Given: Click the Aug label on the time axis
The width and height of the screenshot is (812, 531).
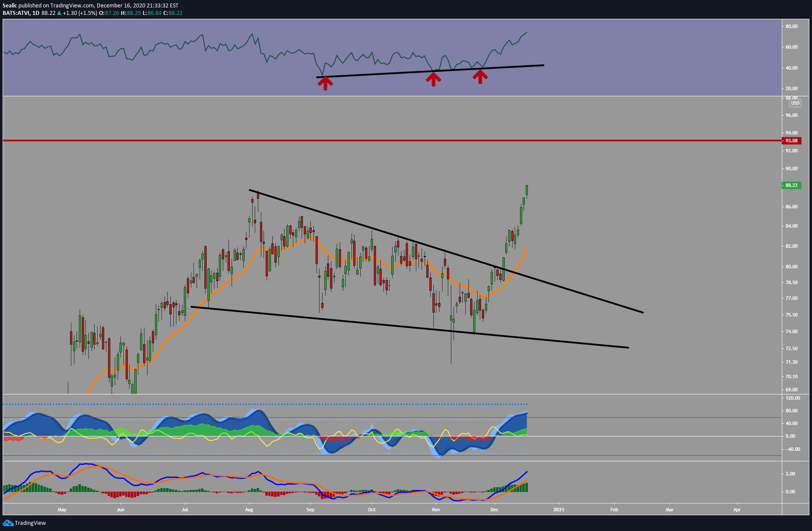Looking at the screenshot, I should 249,510.
